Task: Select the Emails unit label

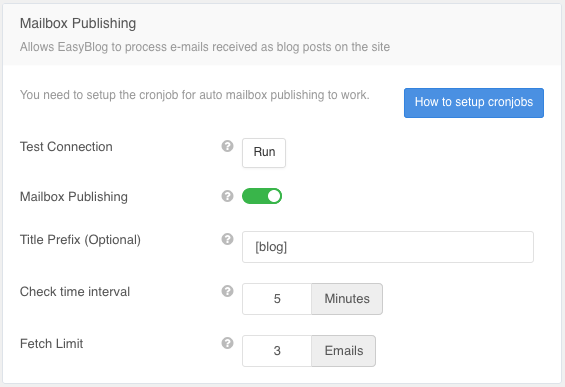Action: pyautogui.click(x=344, y=351)
